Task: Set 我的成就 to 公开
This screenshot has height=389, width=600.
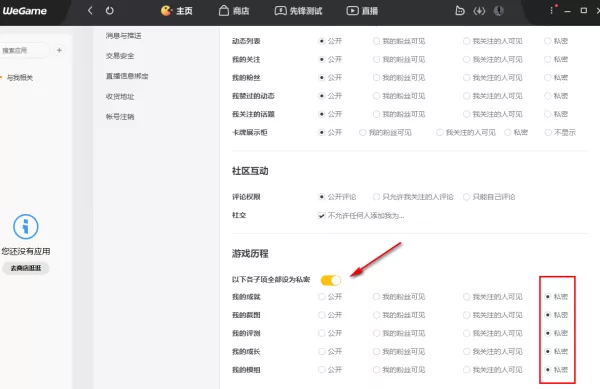Action: coord(321,296)
